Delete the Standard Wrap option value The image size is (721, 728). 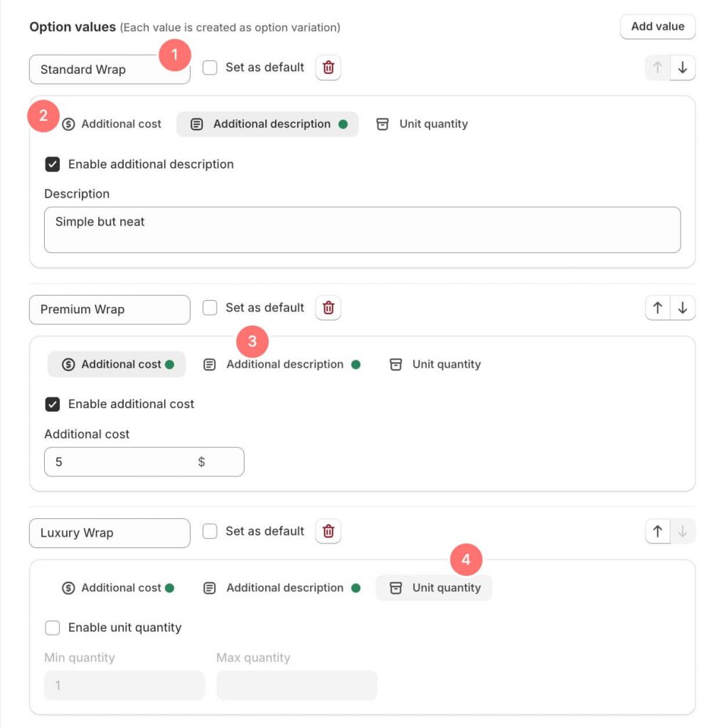(329, 68)
